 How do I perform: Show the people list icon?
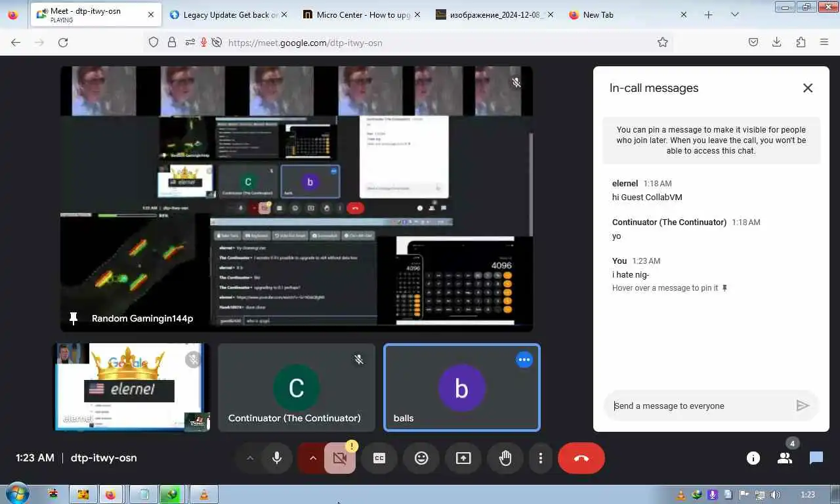click(785, 458)
